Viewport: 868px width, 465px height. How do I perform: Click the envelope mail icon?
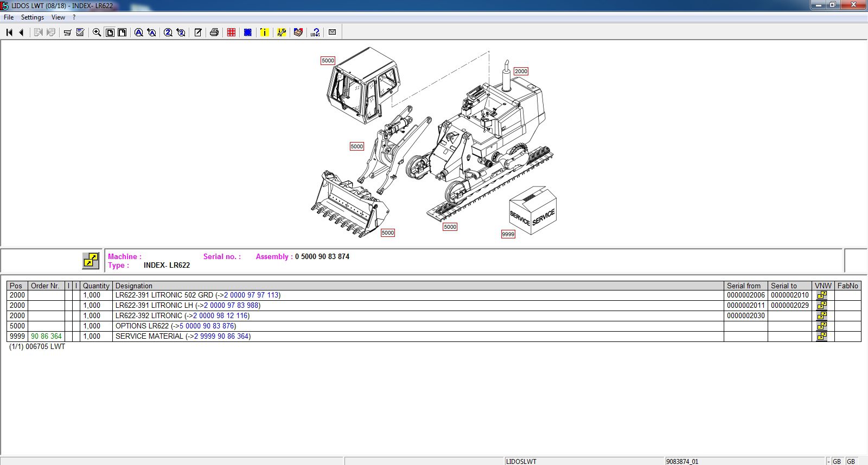pos(333,33)
